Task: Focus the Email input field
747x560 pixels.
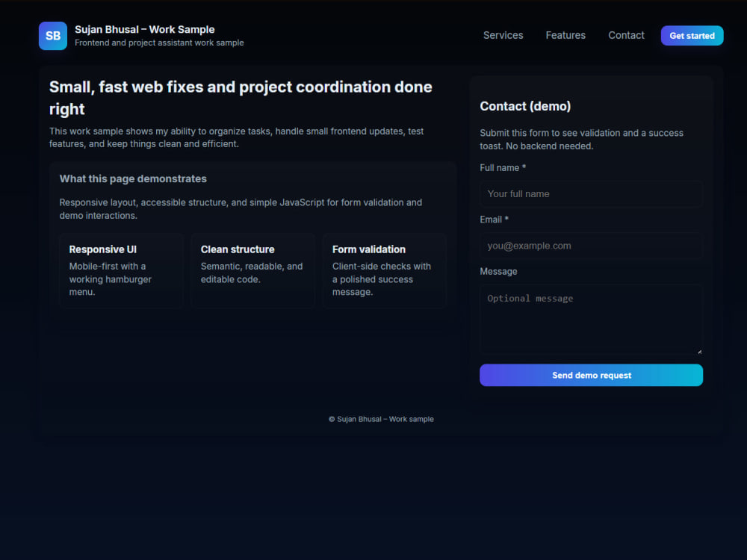Action: click(x=591, y=246)
